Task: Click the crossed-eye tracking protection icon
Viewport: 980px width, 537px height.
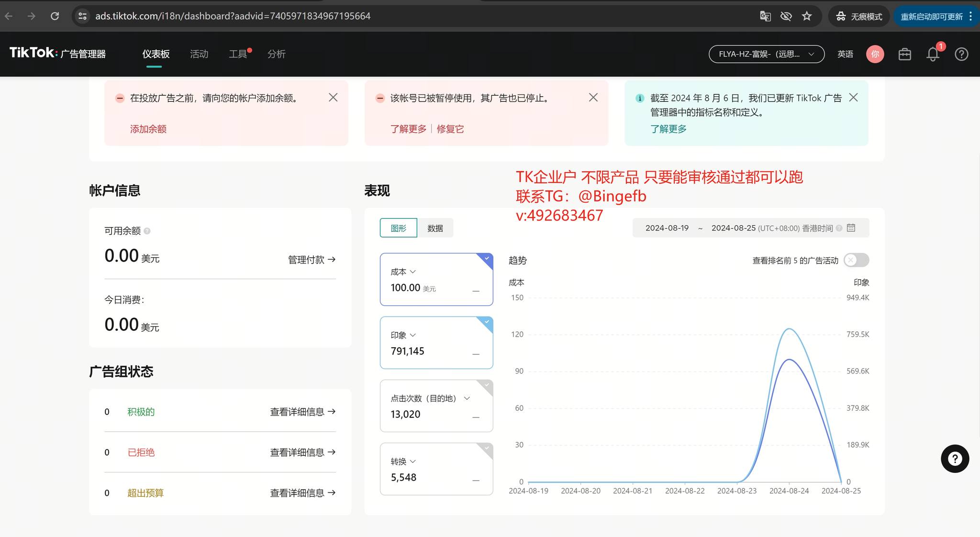Action: click(x=786, y=16)
